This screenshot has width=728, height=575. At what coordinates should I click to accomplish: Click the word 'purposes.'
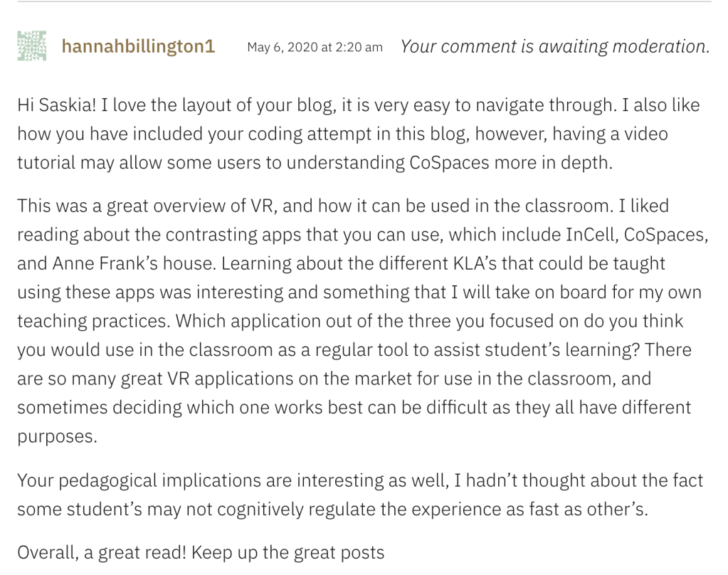57,436
